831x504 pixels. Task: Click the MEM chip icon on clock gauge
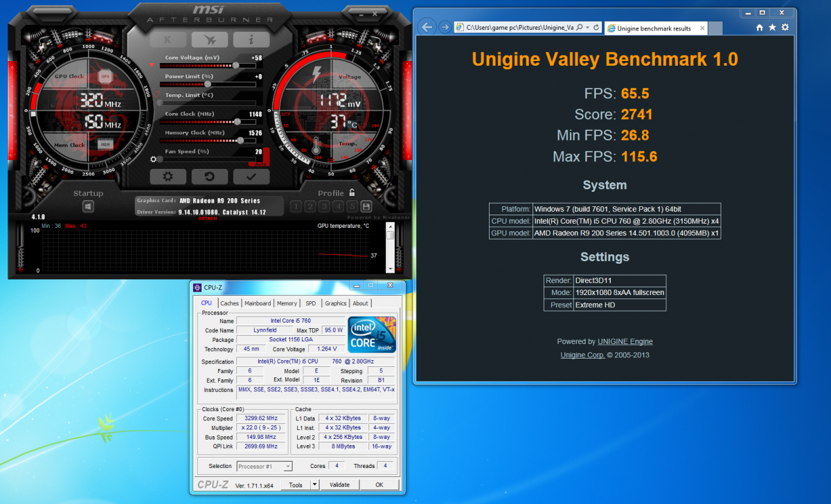pyautogui.click(x=105, y=144)
